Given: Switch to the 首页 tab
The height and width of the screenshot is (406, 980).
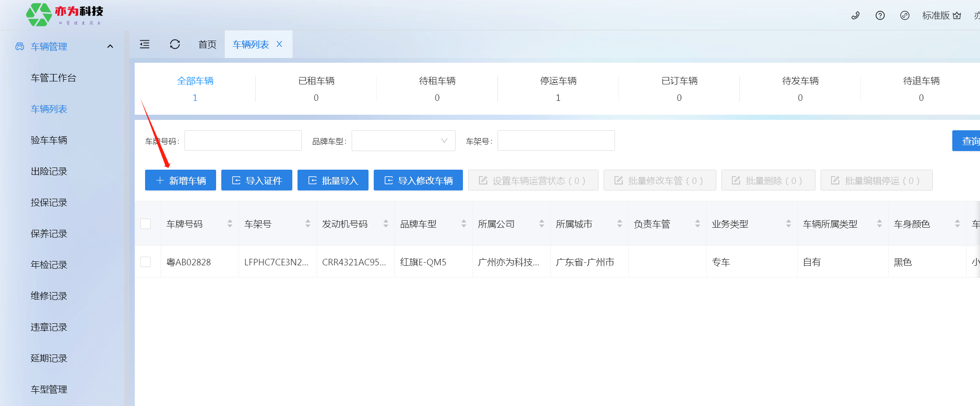Looking at the screenshot, I should [x=207, y=44].
